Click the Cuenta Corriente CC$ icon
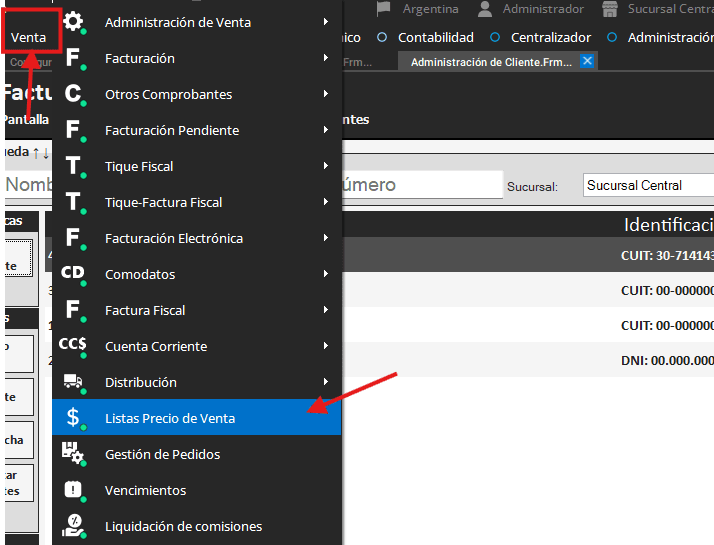Screen dimensions: 714x545 (x=73, y=345)
